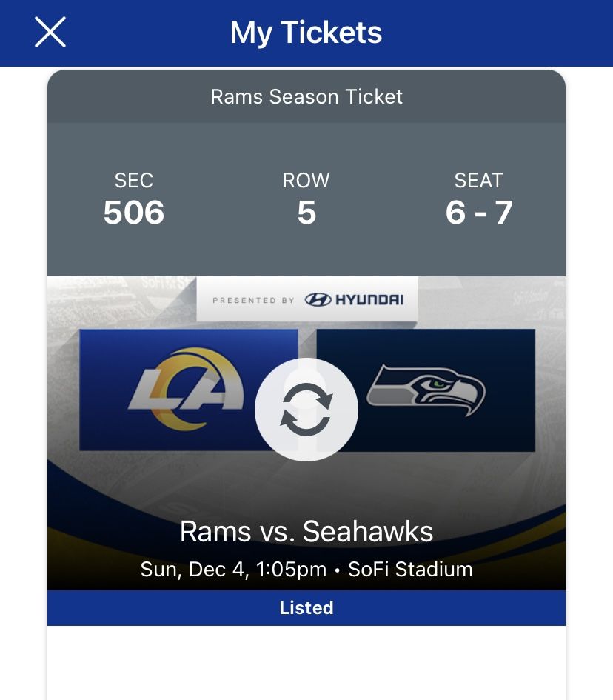Viewport: 613px width, 700px height.
Task: Tap the "My Tickets" page title
Action: [x=306, y=33]
